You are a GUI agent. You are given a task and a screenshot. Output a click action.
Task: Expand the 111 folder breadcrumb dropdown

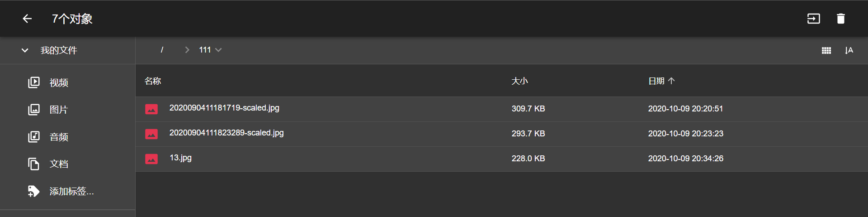point(218,50)
